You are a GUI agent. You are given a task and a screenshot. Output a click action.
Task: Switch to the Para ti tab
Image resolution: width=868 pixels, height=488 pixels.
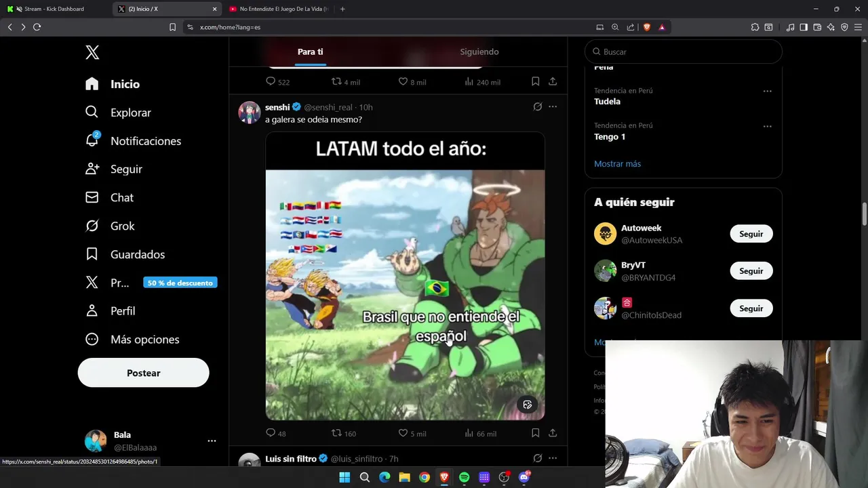(310, 52)
